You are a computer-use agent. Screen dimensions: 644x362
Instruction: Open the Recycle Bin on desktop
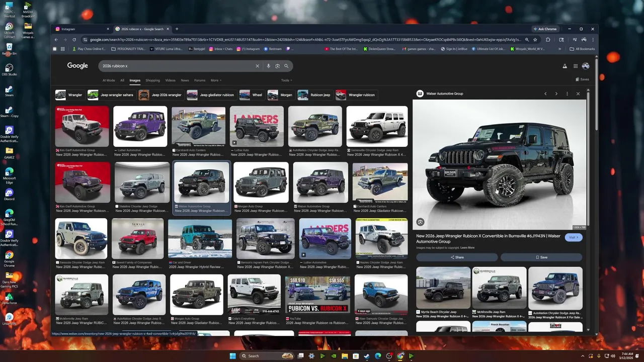click(x=9, y=48)
